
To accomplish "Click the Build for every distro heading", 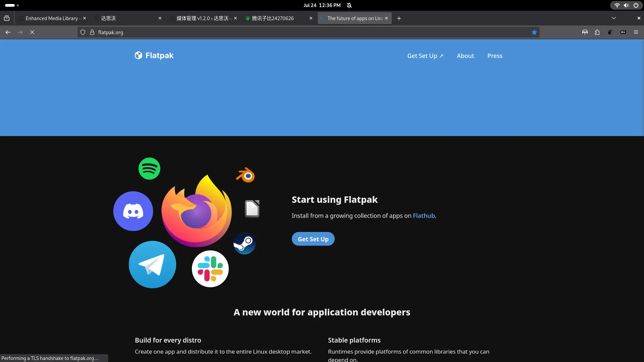I will pyautogui.click(x=168, y=340).
